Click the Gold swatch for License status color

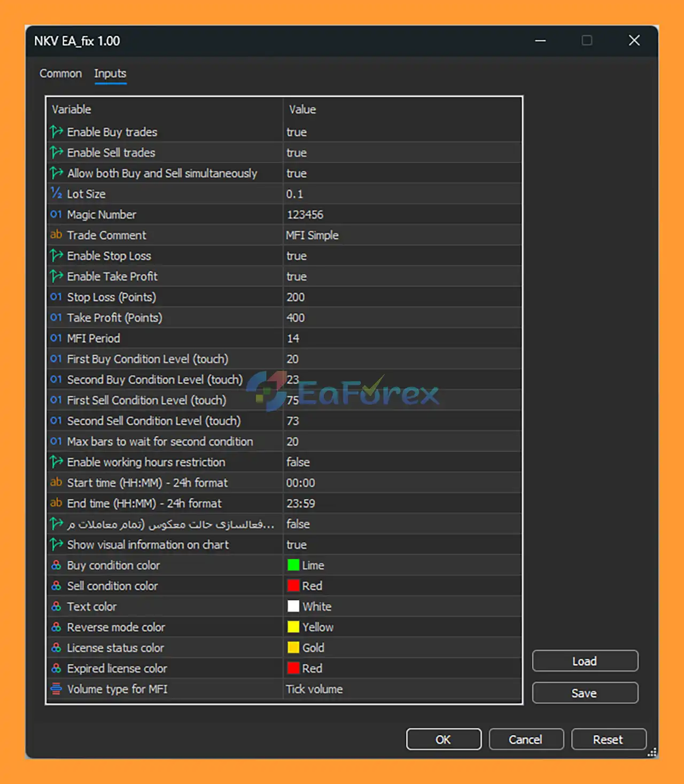pyautogui.click(x=293, y=648)
